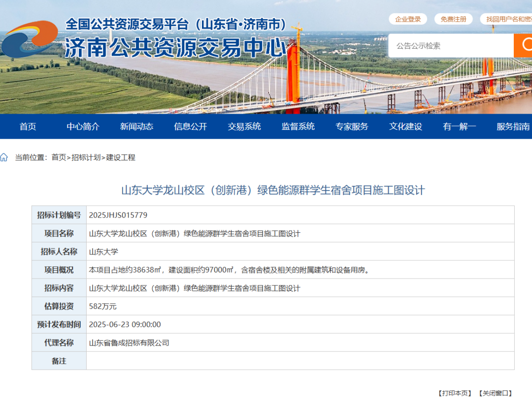Click agency name 山东省鲁成招标有限公司
The width and height of the screenshot is (532, 405).
pyautogui.click(x=129, y=343)
